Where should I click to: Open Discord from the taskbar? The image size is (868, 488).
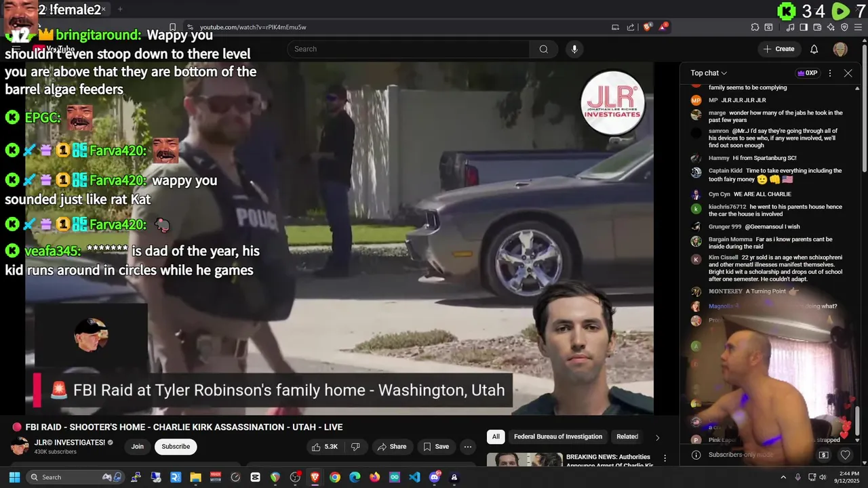(x=435, y=477)
